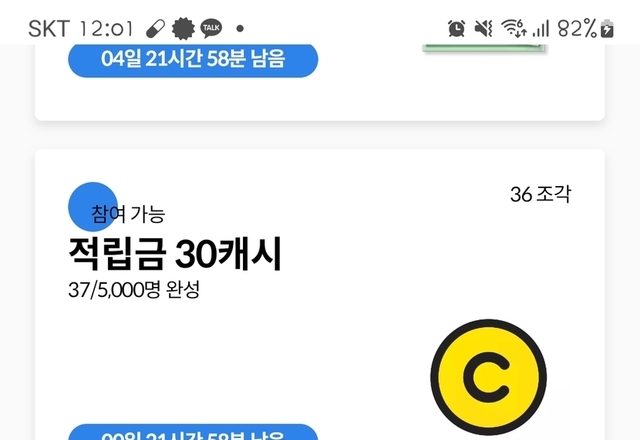Tap the small dot notification overflow indicator
The height and width of the screenshot is (440, 640).
click(240, 29)
